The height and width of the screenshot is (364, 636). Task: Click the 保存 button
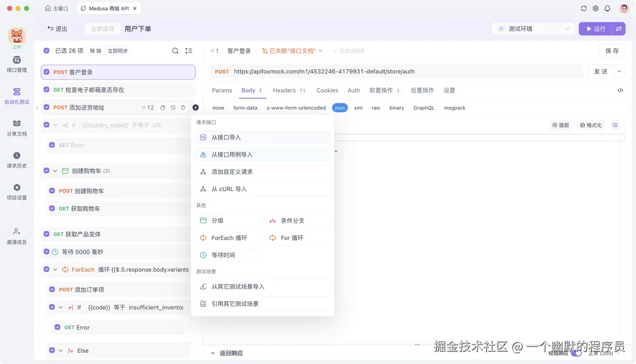click(x=612, y=51)
